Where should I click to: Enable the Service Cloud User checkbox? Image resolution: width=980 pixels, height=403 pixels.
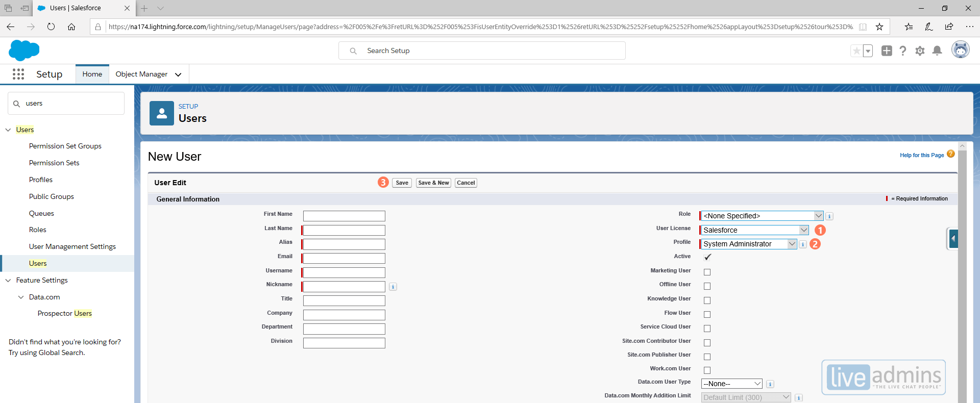(707, 329)
